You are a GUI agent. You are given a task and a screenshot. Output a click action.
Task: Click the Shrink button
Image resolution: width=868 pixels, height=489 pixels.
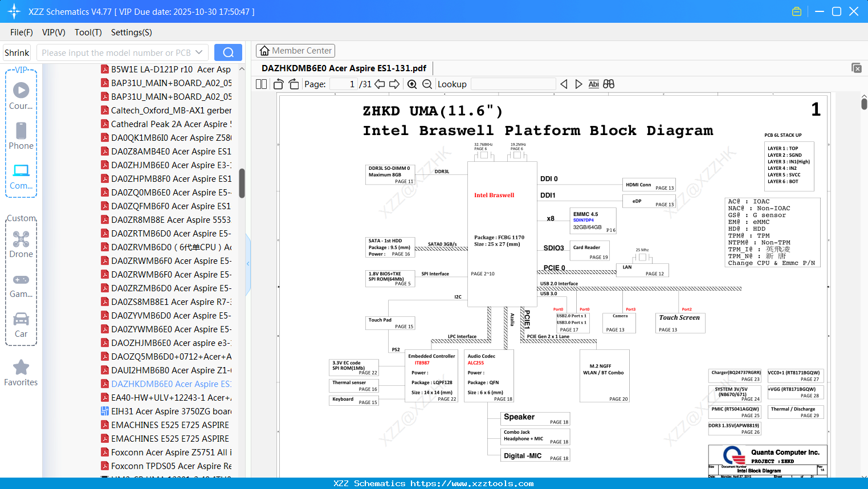(17, 52)
